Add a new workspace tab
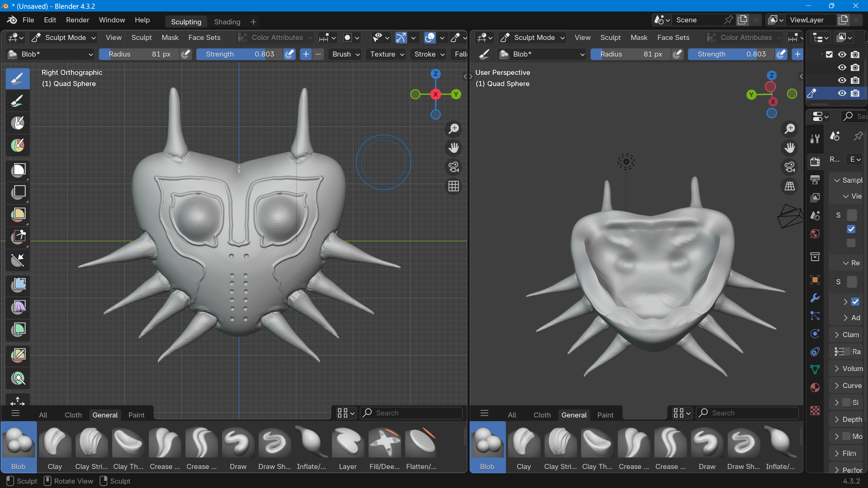The image size is (868, 488). pyautogui.click(x=253, y=22)
